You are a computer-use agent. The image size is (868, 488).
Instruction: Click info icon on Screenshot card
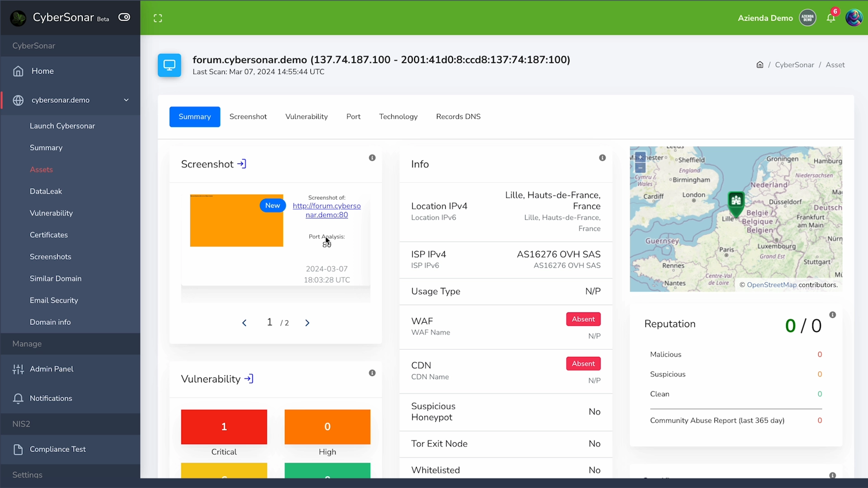point(372,158)
